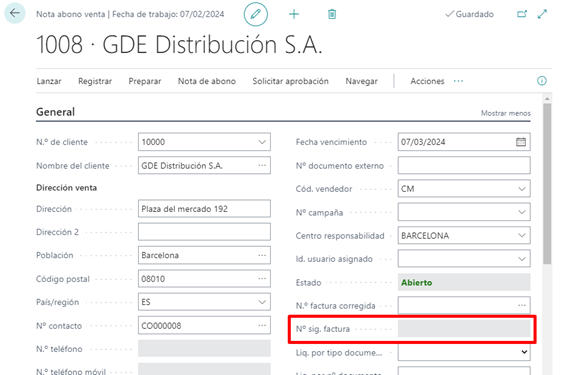Open lookup ellipsis for Población
Image resolution: width=567 pixels, height=375 pixels.
262,255
